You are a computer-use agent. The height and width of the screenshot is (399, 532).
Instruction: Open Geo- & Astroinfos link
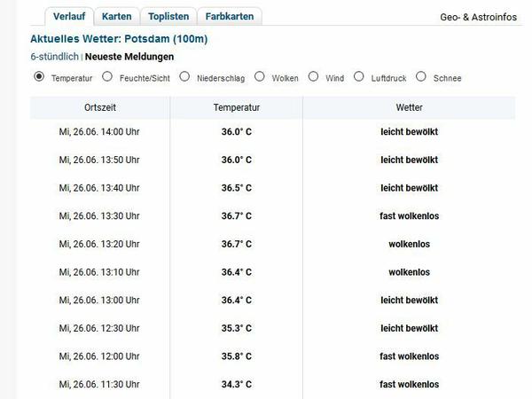click(479, 17)
